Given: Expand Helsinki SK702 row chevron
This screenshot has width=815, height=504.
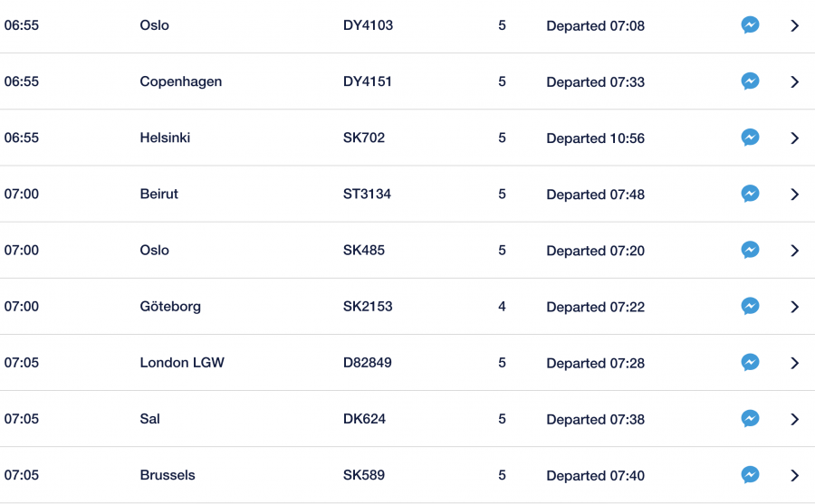Looking at the screenshot, I should click(795, 138).
